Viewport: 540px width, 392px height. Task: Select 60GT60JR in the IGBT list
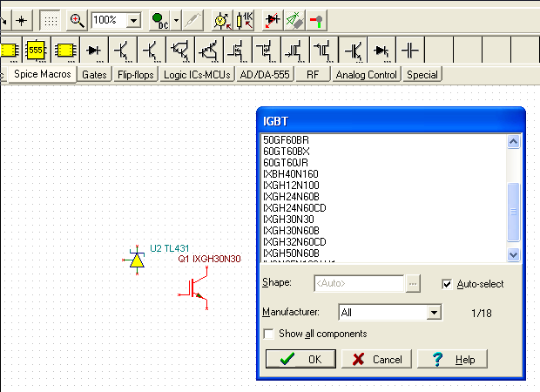383,163
